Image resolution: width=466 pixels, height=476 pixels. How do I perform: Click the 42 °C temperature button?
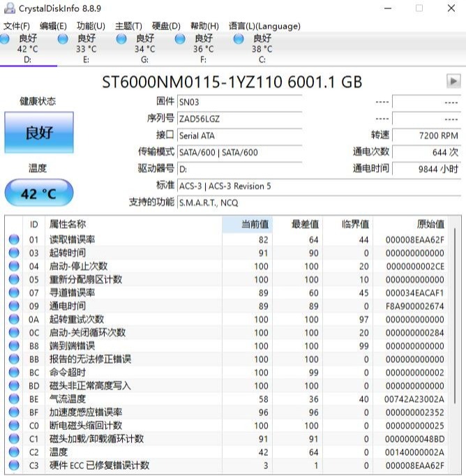click(x=39, y=193)
